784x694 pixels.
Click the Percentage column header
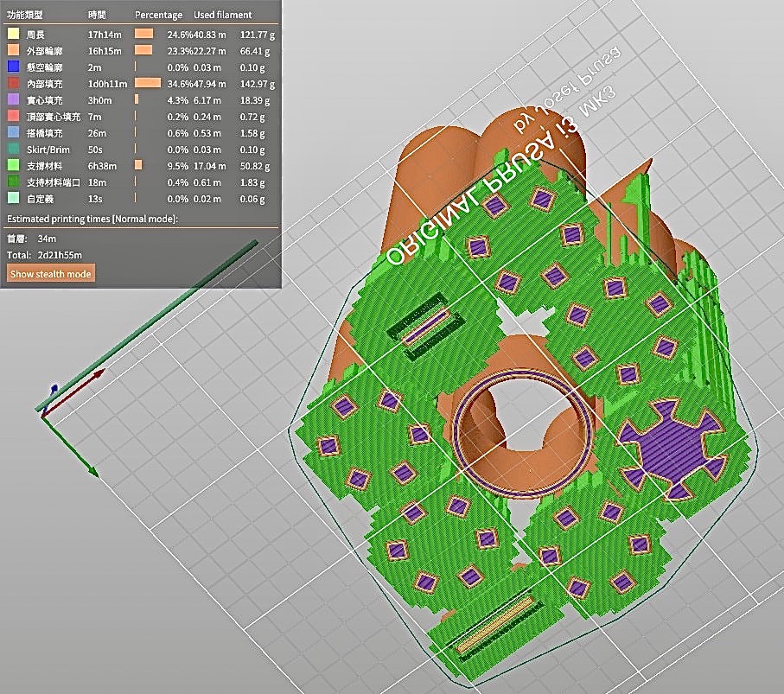158,15
